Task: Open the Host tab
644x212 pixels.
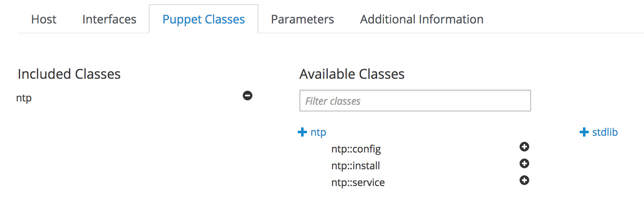Action: coord(44,19)
